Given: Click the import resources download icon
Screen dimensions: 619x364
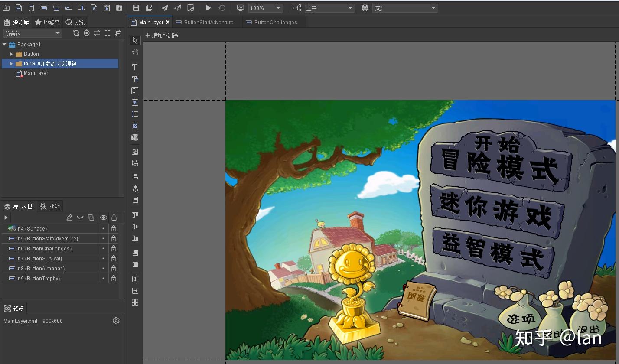Looking at the screenshot, I should tap(119, 8).
